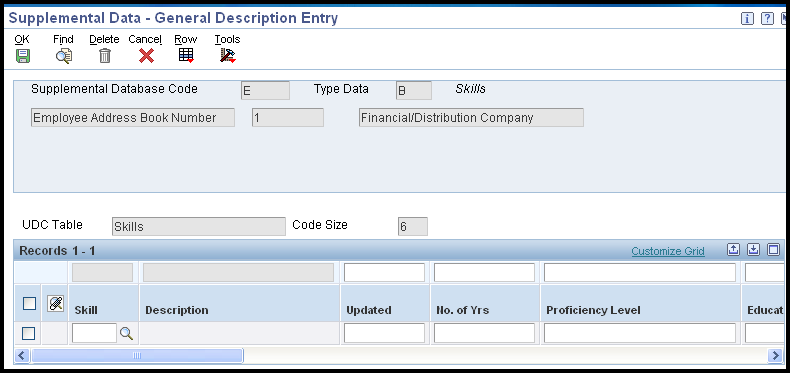Click the Proficiency Level cell in data row
The image size is (790, 373).
pos(640,333)
